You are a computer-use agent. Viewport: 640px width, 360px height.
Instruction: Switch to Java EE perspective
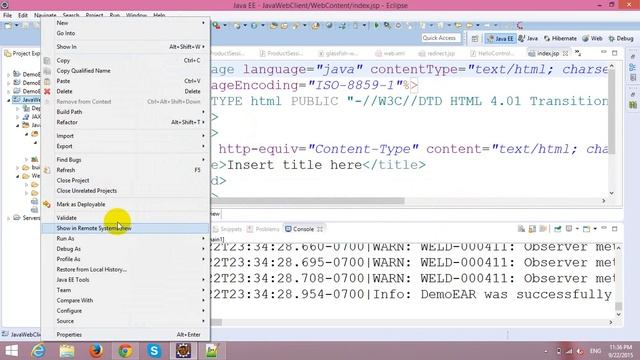point(500,38)
